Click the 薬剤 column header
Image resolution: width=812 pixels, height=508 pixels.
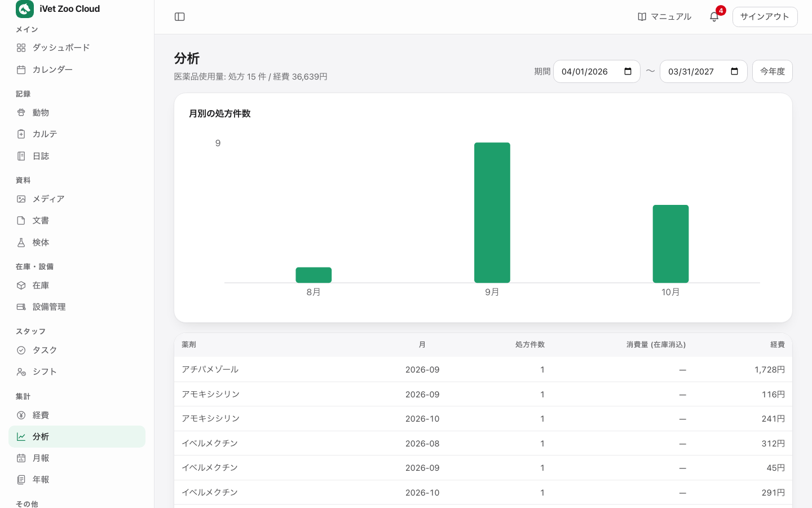pos(189,345)
